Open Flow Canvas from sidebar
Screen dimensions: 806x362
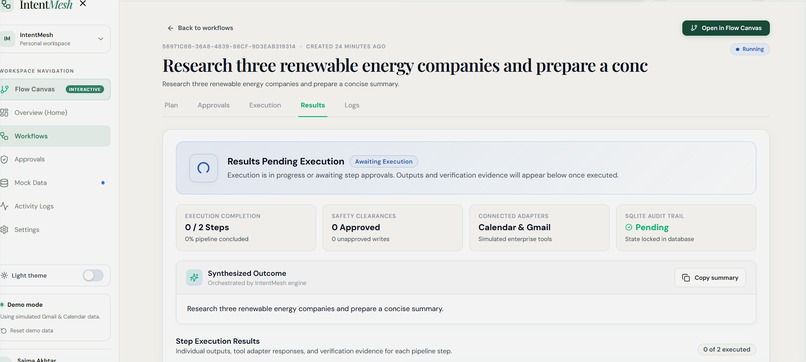54,89
